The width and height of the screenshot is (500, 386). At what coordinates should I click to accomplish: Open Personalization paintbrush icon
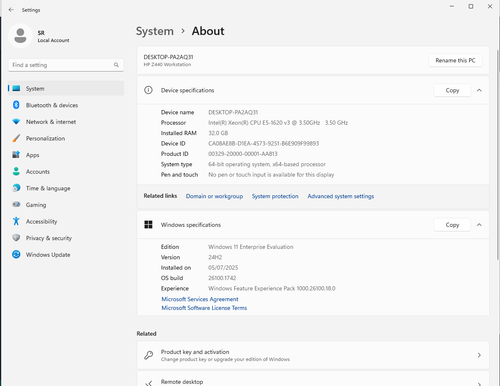coord(16,138)
